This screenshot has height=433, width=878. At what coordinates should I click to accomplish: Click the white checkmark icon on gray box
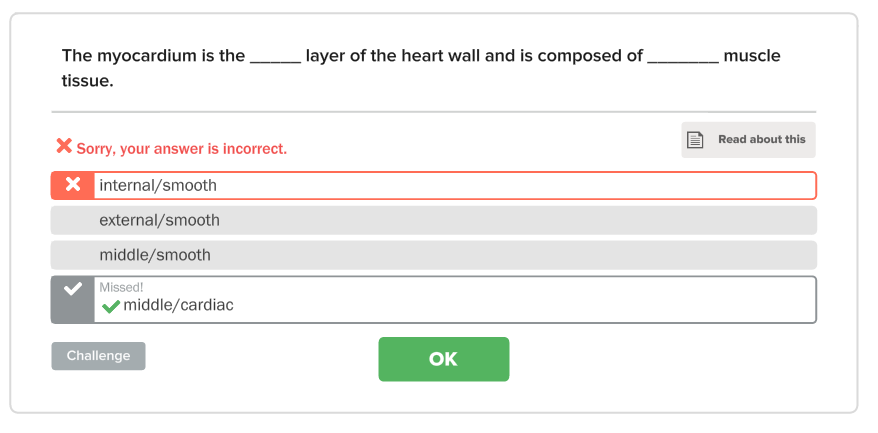point(73,289)
